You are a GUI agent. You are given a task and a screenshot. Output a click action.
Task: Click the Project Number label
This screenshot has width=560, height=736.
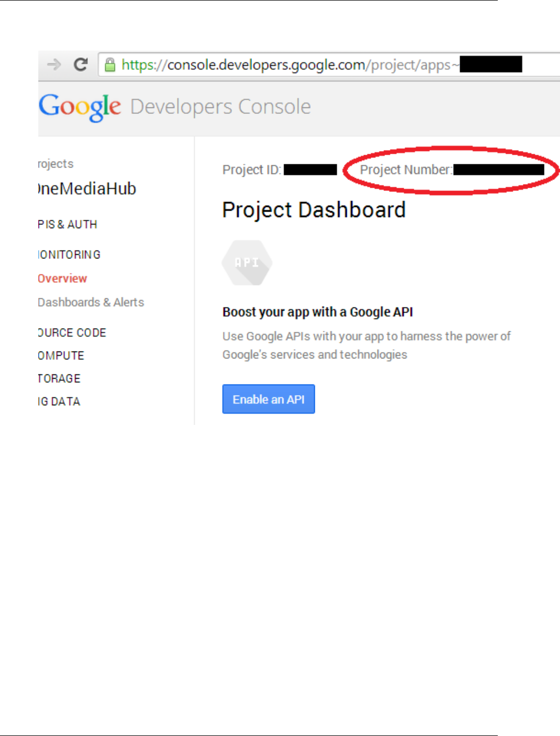[x=406, y=170]
